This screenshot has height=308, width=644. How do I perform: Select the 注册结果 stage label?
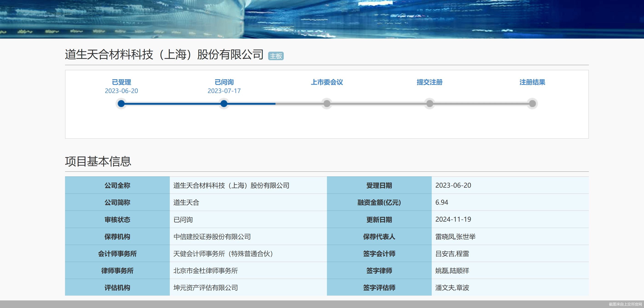(532, 82)
